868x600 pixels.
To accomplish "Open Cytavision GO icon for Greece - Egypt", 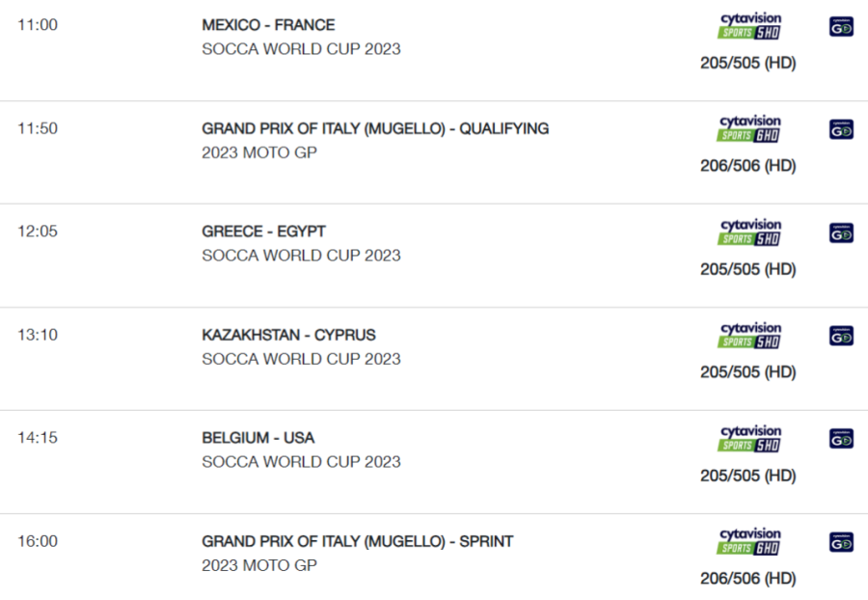I will click(x=841, y=233).
